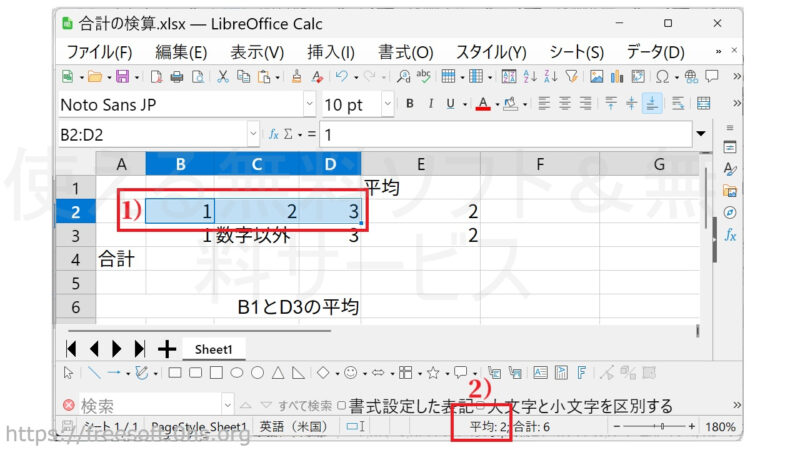Image resolution: width=800 pixels, height=450 pixels.
Task: Click the font color red A swatch
Action: [483, 104]
